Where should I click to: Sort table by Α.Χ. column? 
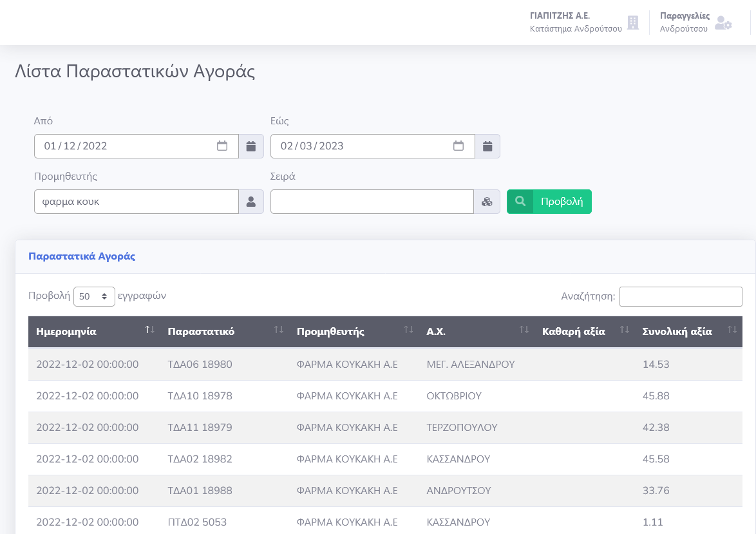(x=477, y=331)
